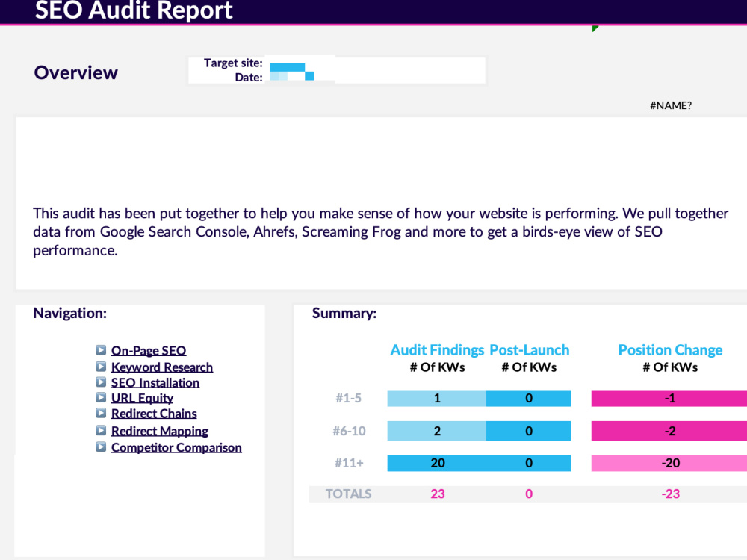The image size is (747, 560).
Task: Click the audit description paragraph
Action: (x=380, y=232)
